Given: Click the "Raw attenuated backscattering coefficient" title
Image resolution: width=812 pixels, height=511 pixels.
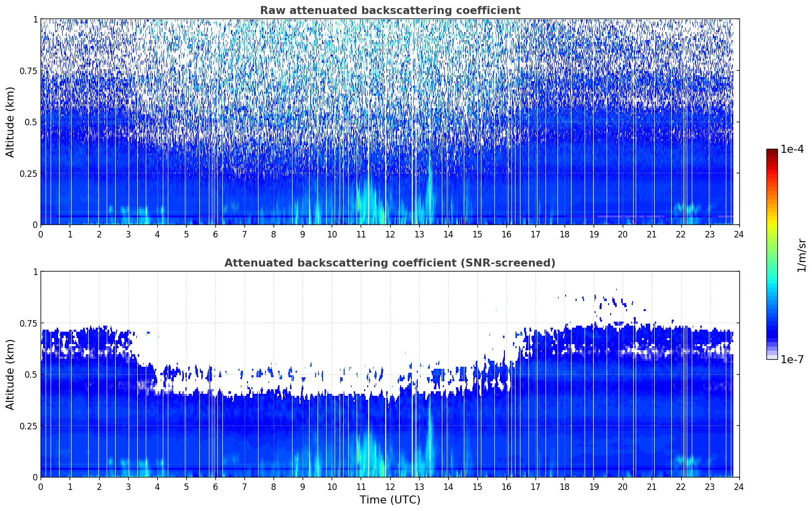Looking at the screenshot, I should tap(390, 11).
